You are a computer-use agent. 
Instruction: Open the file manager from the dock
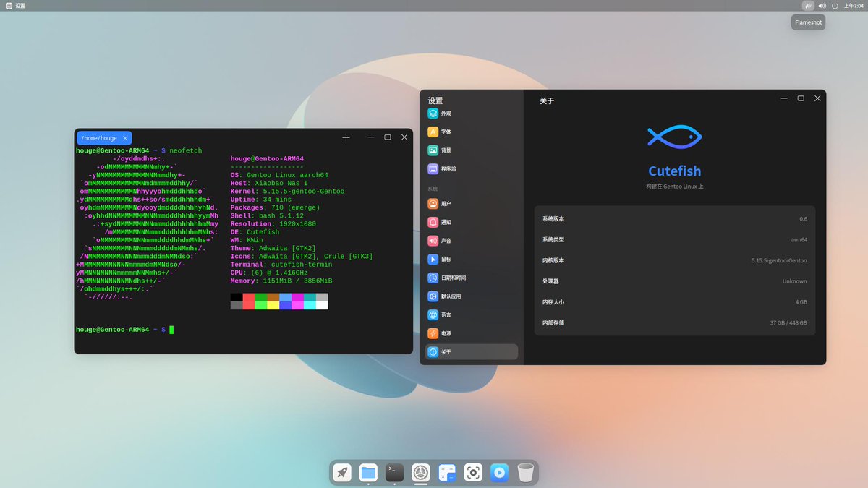[369, 472]
